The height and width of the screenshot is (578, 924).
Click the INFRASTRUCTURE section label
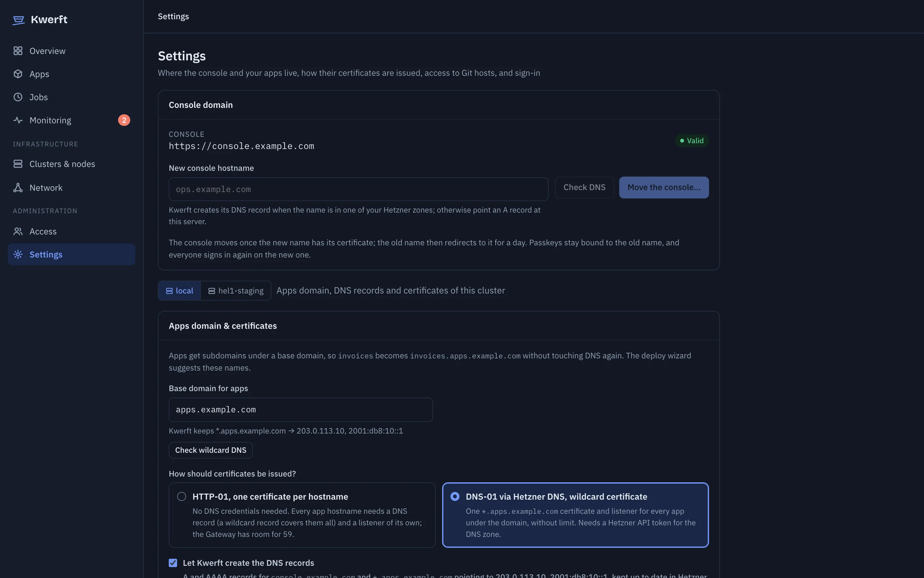[x=46, y=144]
